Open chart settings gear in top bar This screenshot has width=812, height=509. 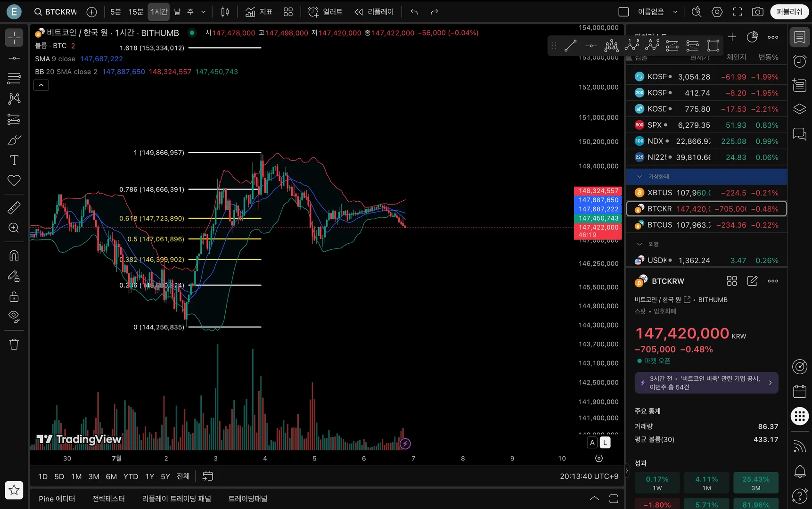(x=717, y=12)
